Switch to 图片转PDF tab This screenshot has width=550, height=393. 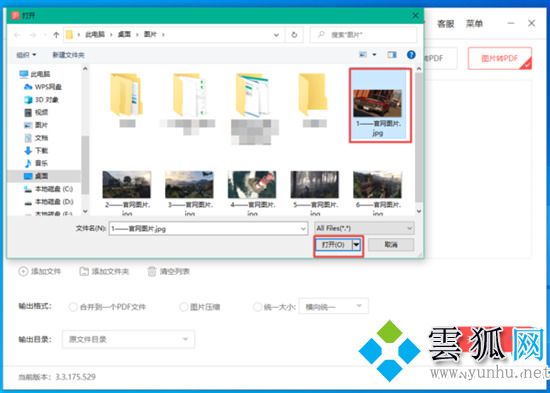[x=499, y=58]
